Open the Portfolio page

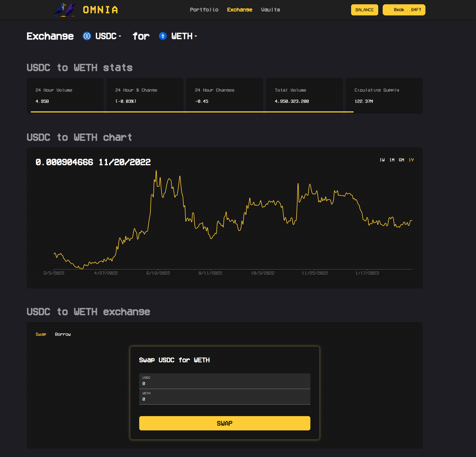coord(204,10)
